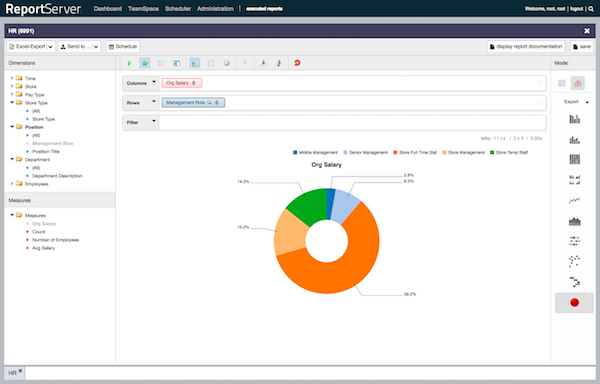This screenshot has width=600, height=384.
Task: Click the first bar chart icon
Action: click(574, 119)
